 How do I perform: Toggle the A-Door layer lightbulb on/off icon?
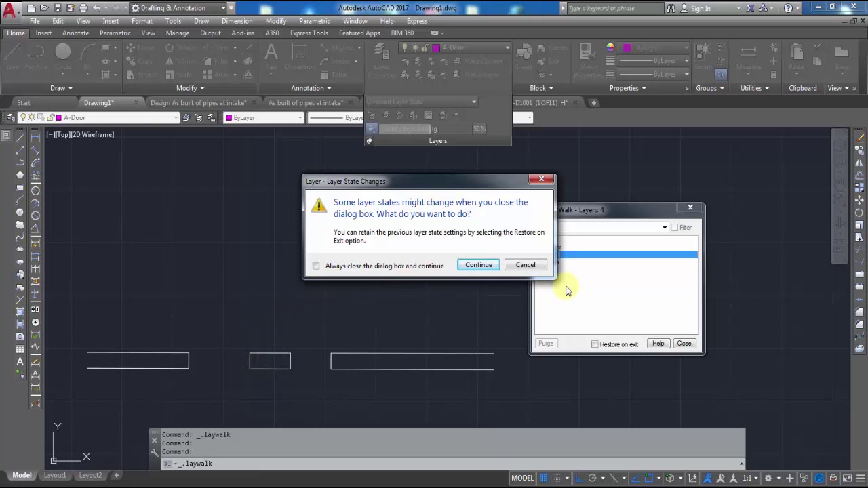point(24,118)
